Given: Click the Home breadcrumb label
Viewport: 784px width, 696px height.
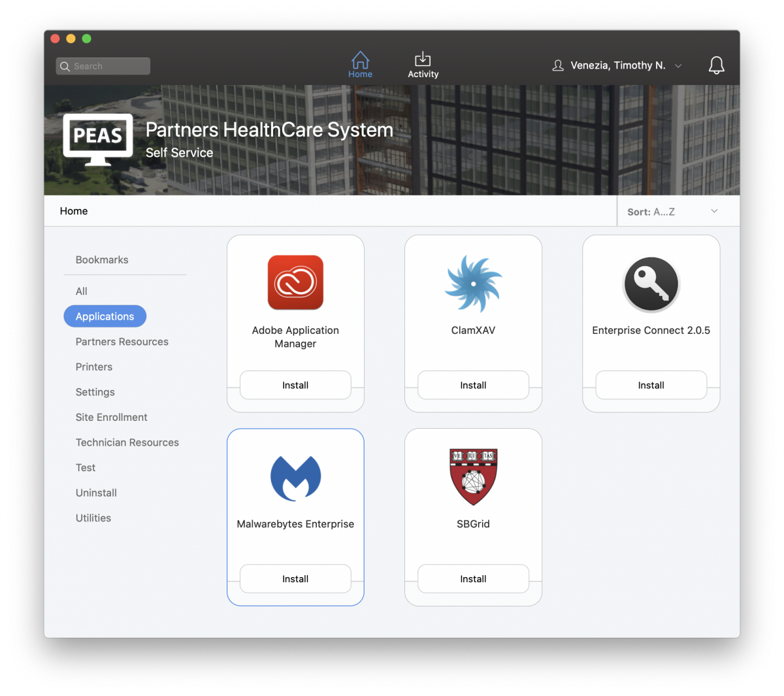Looking at the screenshot, I should 74,211.
